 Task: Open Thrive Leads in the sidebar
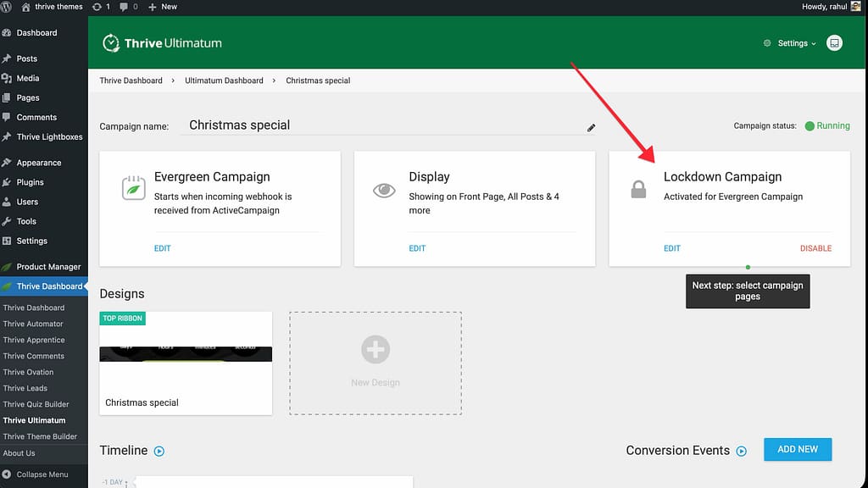pos(25,388)
